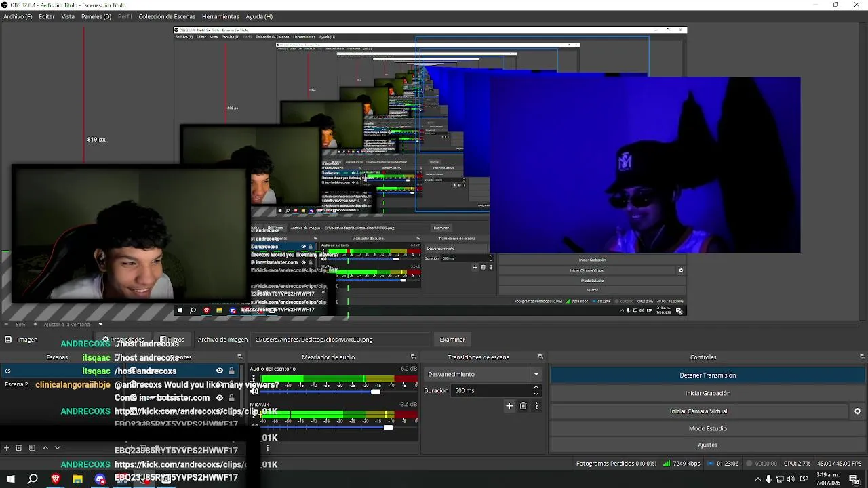Toggle visibility eye of third source

pos(220,398)
